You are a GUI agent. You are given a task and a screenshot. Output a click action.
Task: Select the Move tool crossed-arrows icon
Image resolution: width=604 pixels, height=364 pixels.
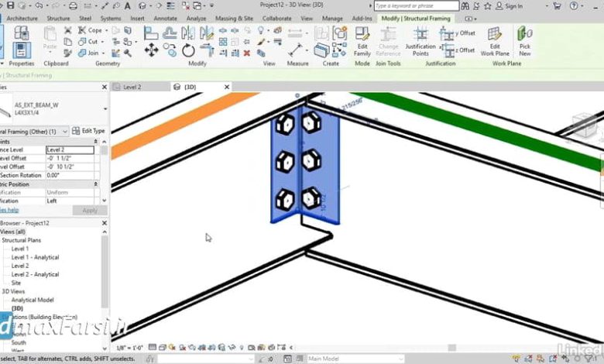(151, 50)
